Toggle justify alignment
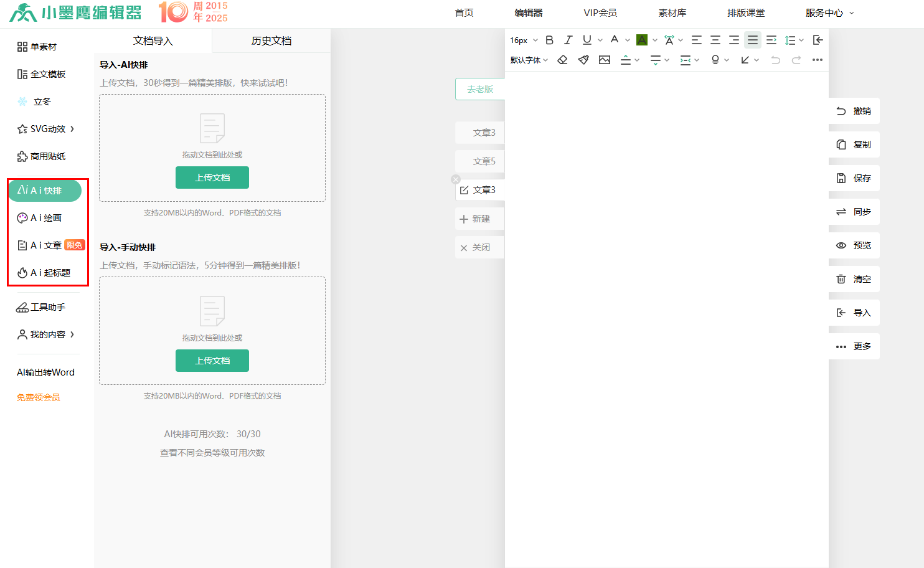924x568 pixels. [753, 40]
